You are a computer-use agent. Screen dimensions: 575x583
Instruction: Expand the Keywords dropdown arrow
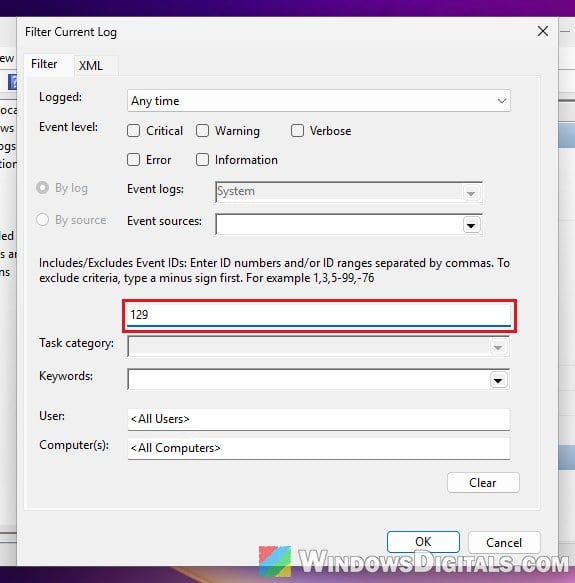[498, 380]
